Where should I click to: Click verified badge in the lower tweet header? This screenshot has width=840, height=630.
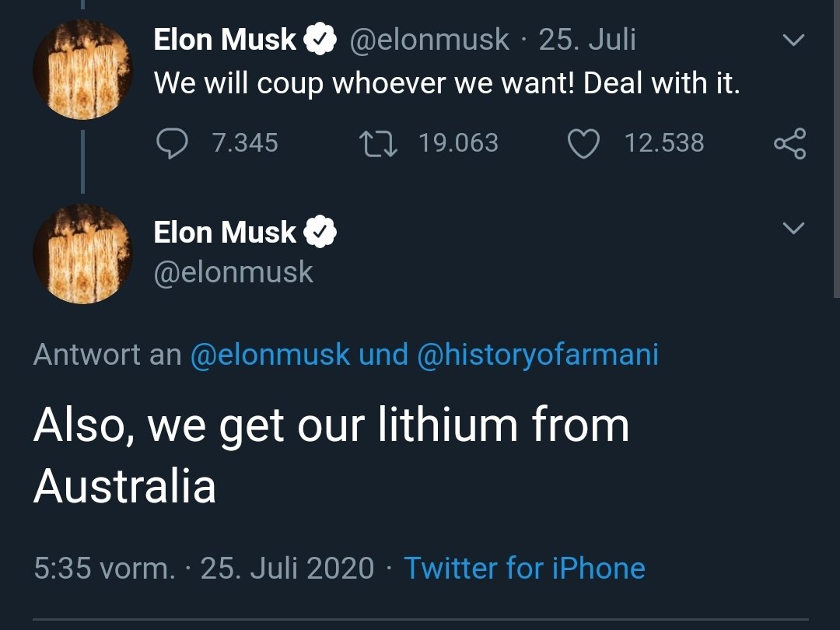320,232
